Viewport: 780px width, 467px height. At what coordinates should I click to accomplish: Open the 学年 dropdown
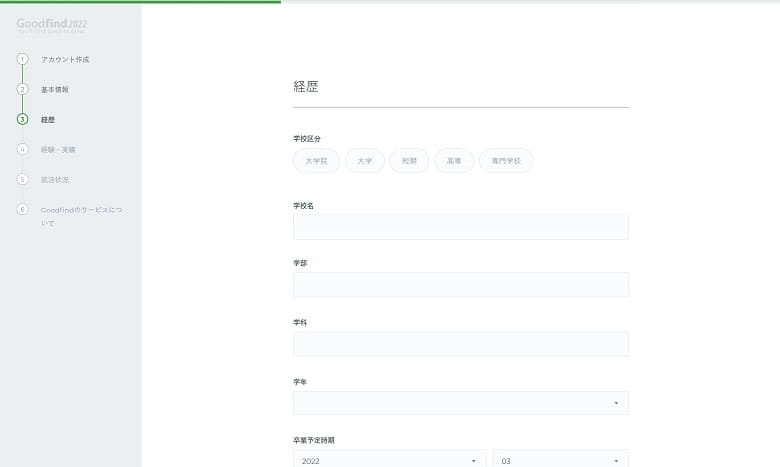click(x=461, y=403)
